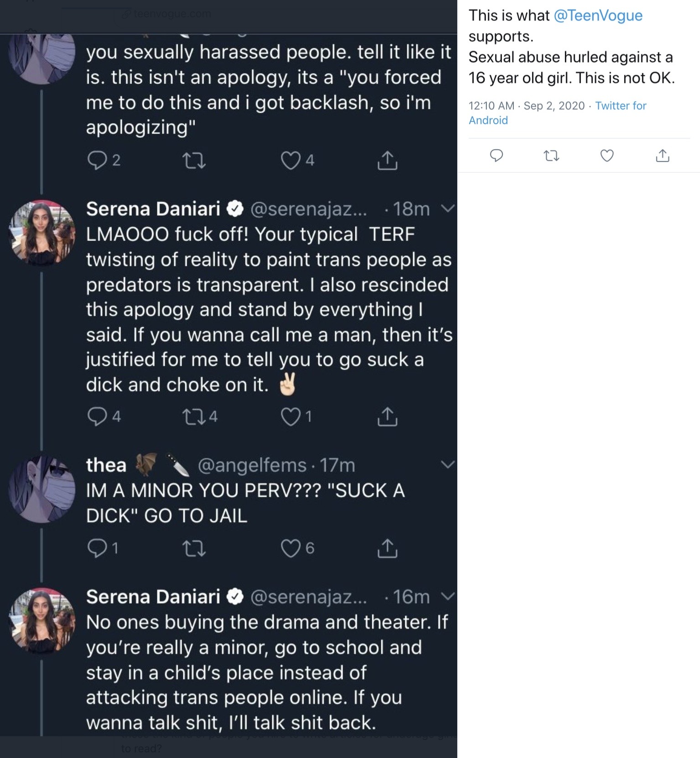Viewport: 700px width, 758px height.
Task: Click the Serena Daniari name on 16m tweet
Action: pyautogui.click(x=153, y=597)
